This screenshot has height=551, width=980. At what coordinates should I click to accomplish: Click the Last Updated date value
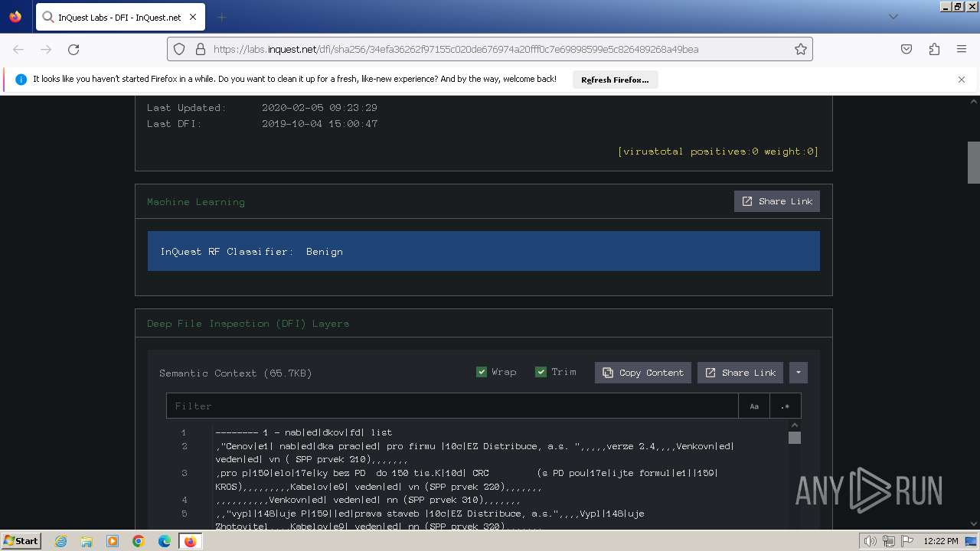click(319, 108)
